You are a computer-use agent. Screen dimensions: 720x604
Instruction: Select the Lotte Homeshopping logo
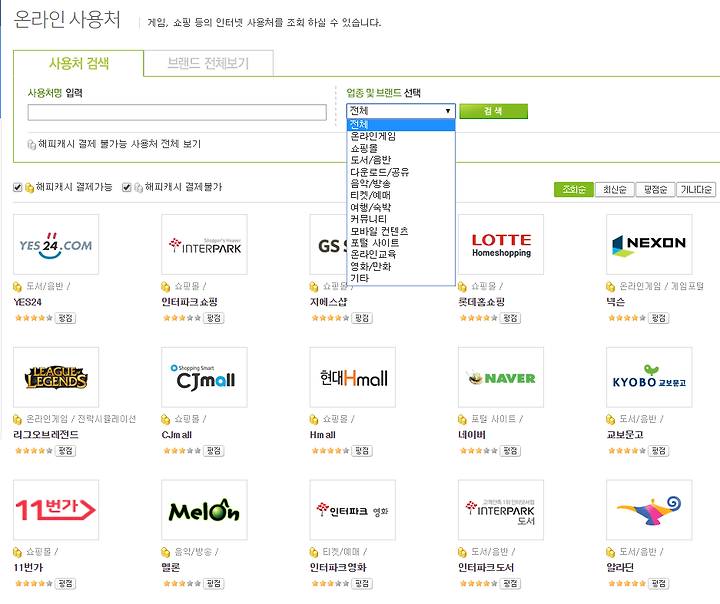[501, 244]
